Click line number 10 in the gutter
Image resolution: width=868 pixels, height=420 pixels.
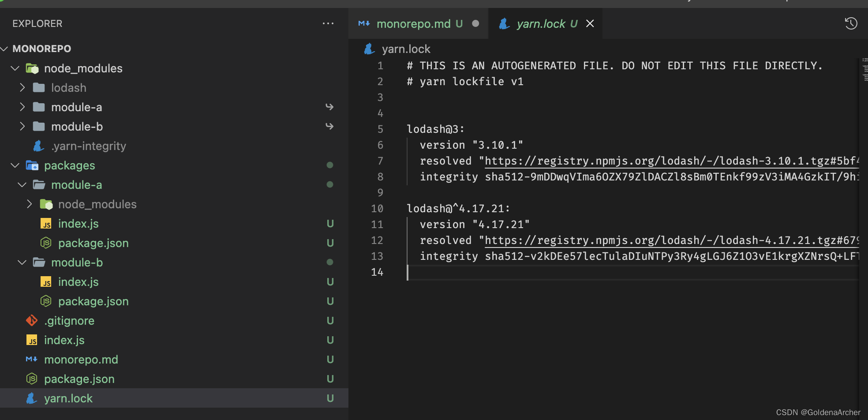(377, 209)
